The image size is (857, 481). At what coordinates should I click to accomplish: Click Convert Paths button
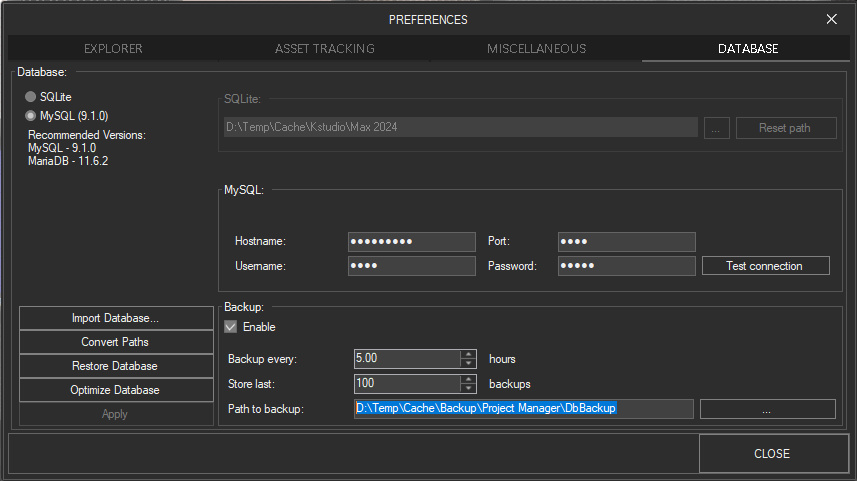tap(116, 342)
